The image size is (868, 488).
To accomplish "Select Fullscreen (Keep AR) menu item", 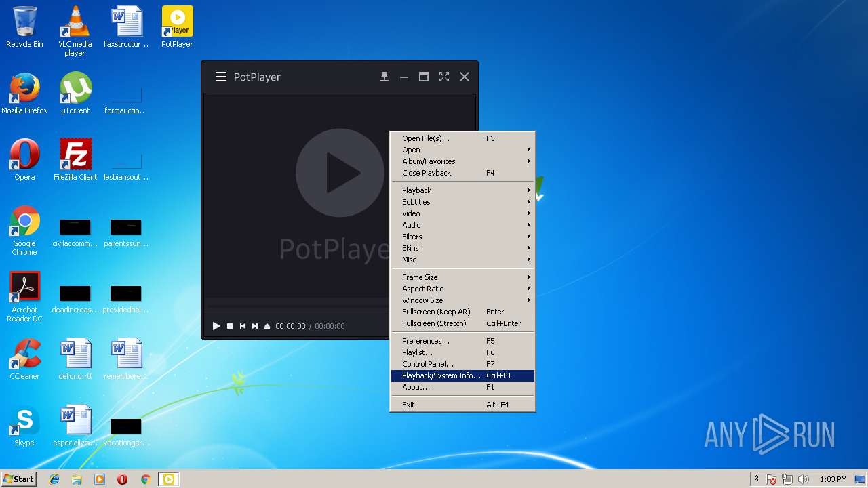I will tap(463, 312).
